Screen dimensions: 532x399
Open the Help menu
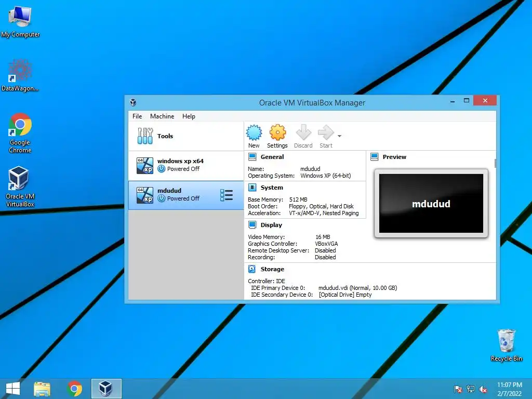pyautogui.click(x=189, y=116)
